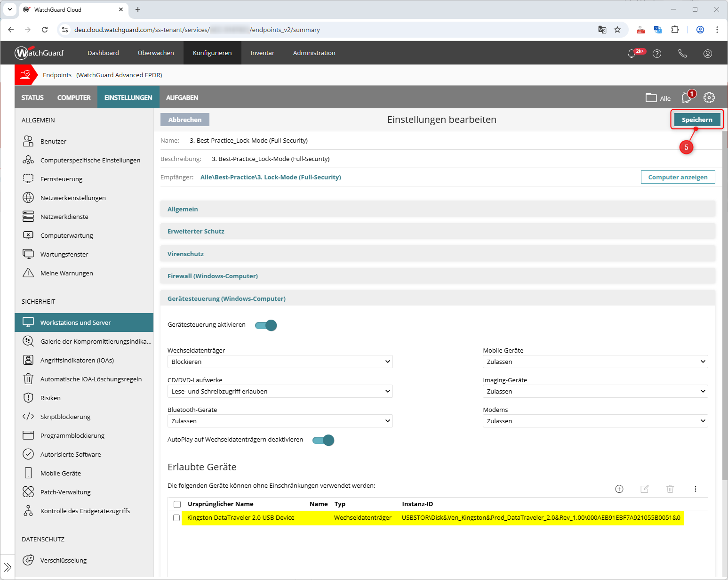Open the Überwachen menu
728x580 pixels.
click(x=156, y=53)
